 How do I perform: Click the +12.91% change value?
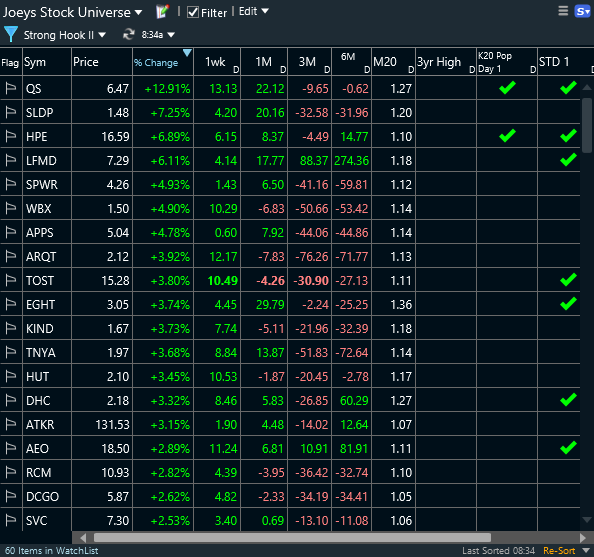[x=167, y=89]
